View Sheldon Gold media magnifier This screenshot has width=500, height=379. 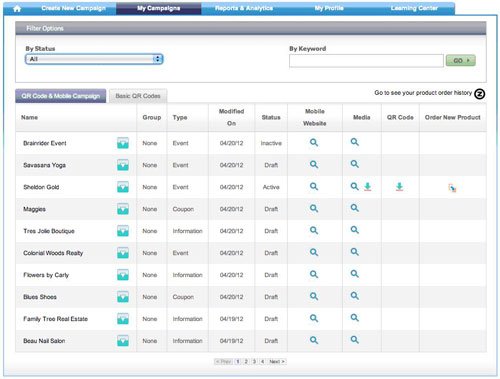pos(355,187)
